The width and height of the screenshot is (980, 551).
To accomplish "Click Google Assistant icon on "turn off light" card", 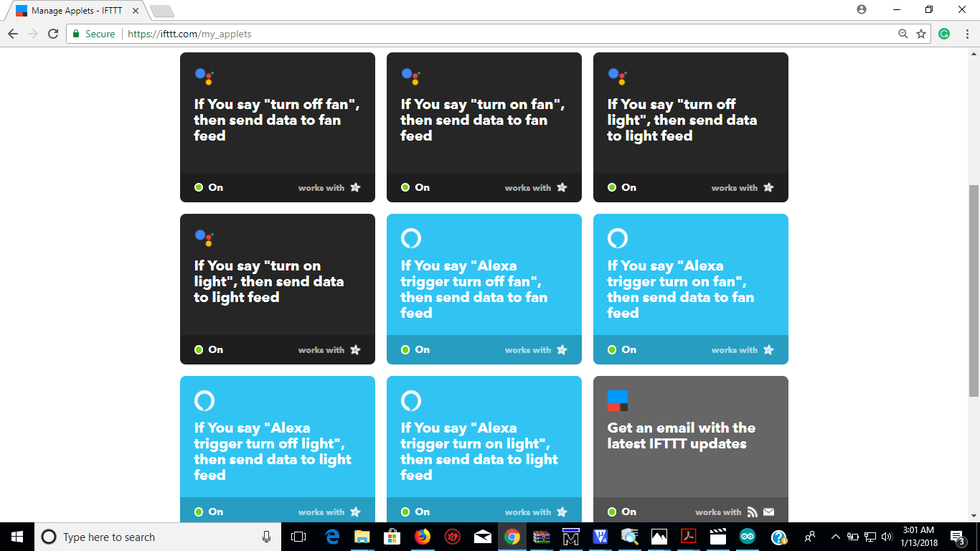I will click(x=617, y=76).
